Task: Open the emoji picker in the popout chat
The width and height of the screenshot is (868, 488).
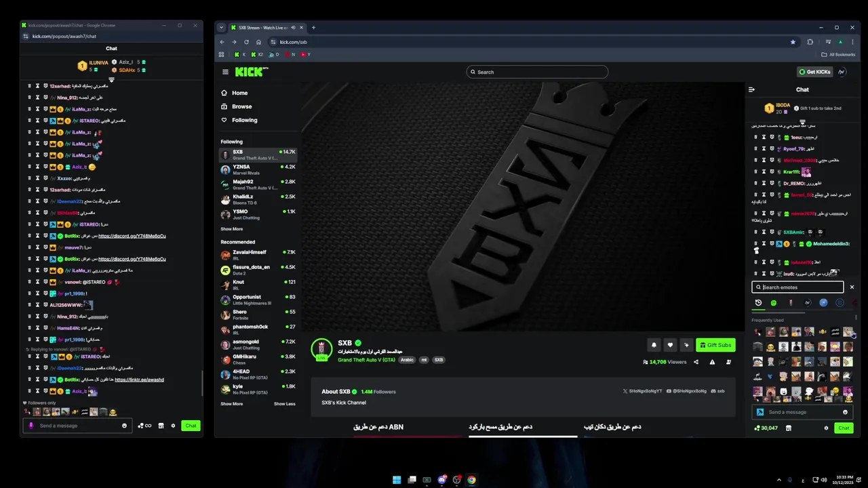Action: click(124, 426)
